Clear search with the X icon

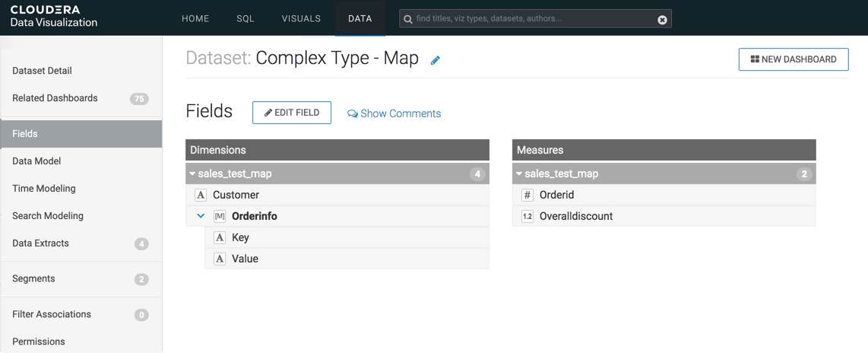point(662,19)
